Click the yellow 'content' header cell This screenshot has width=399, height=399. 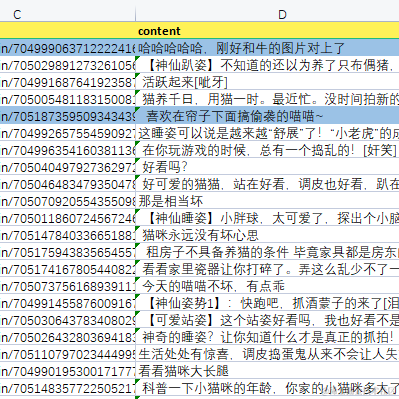click(267, 31)
